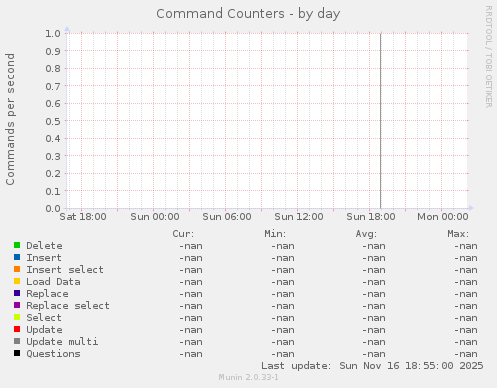Click the Cur: column header

point(183,234)
